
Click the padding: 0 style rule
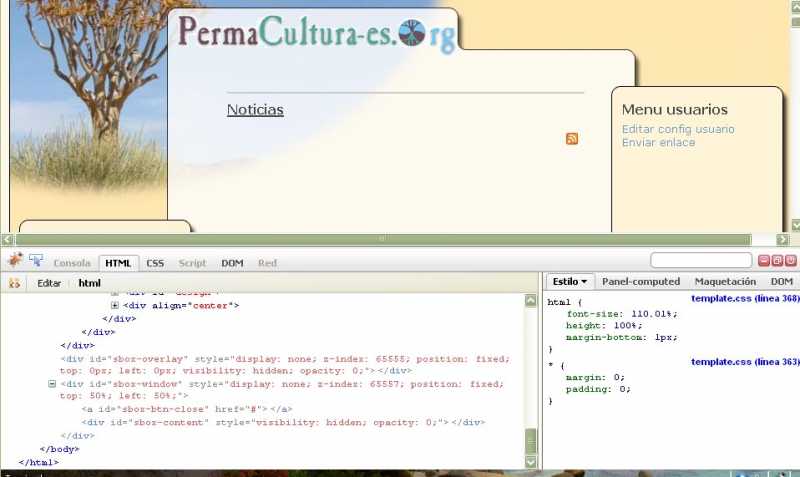point(598,389)
